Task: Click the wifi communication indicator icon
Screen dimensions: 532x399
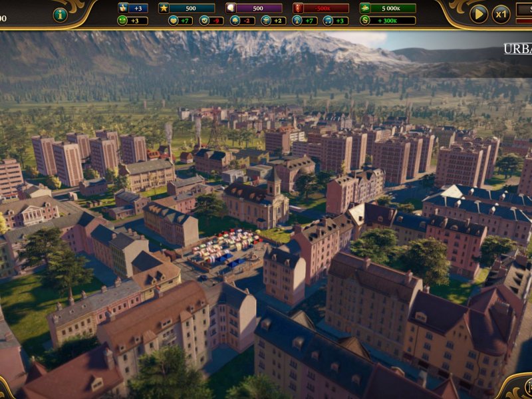Action: [297, 21]
